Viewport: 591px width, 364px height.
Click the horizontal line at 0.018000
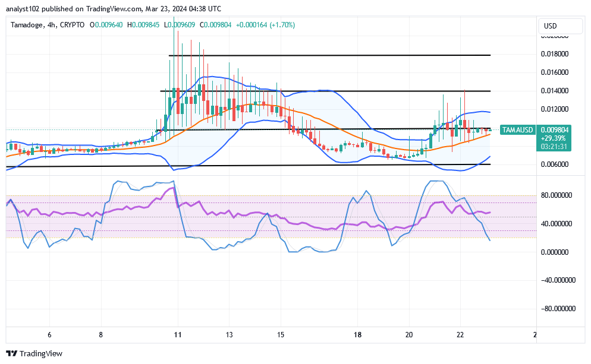(330, 55)
